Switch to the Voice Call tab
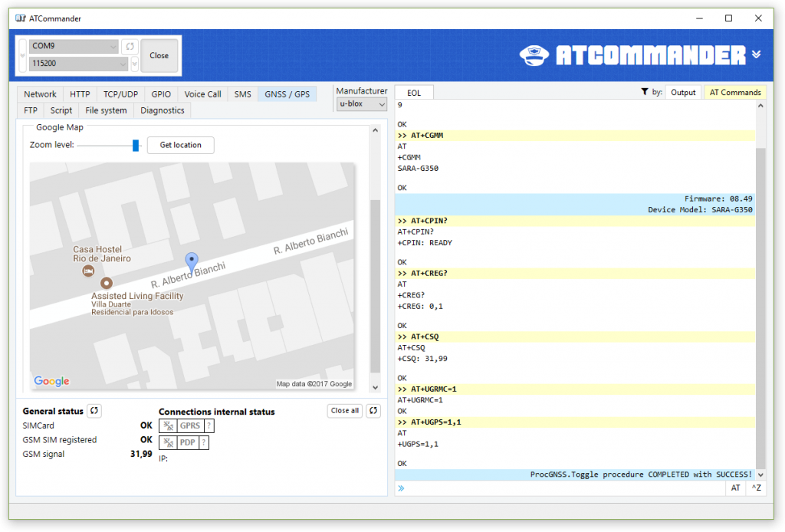The width and height of the screenshot is (785, 532). tap(202, 94)
